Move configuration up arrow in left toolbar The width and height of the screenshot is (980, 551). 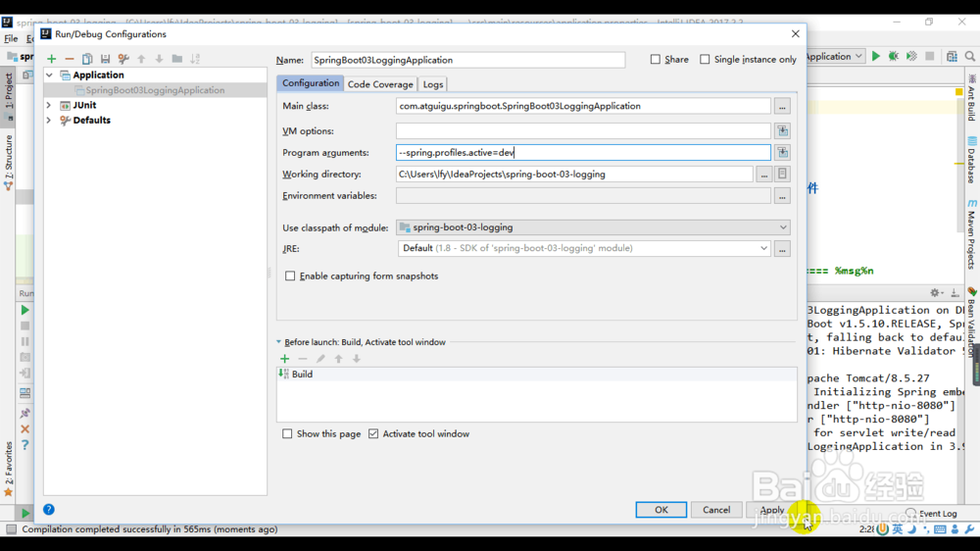pyautogui.click(x=141, y=59)
